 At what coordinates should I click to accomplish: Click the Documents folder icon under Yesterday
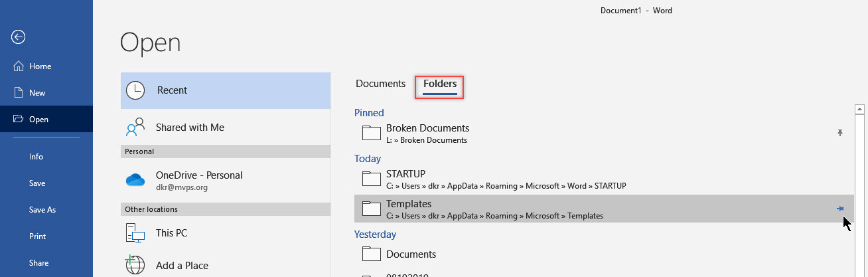point(372,254)
